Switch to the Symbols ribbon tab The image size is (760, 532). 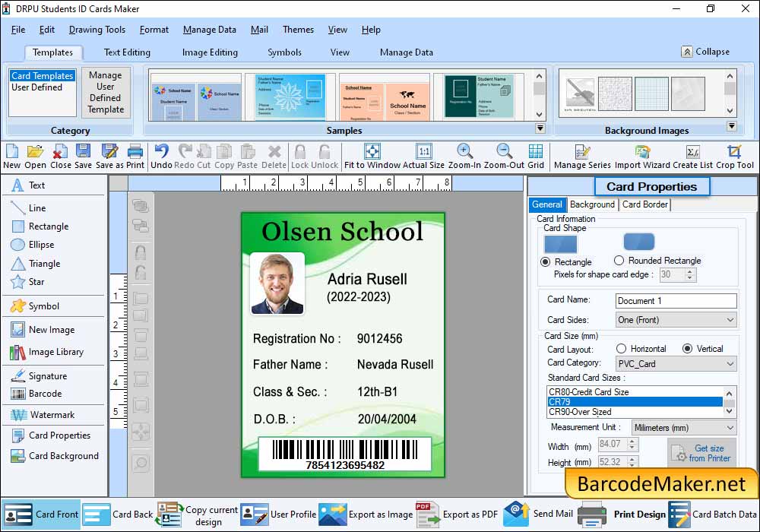(284, 52)
